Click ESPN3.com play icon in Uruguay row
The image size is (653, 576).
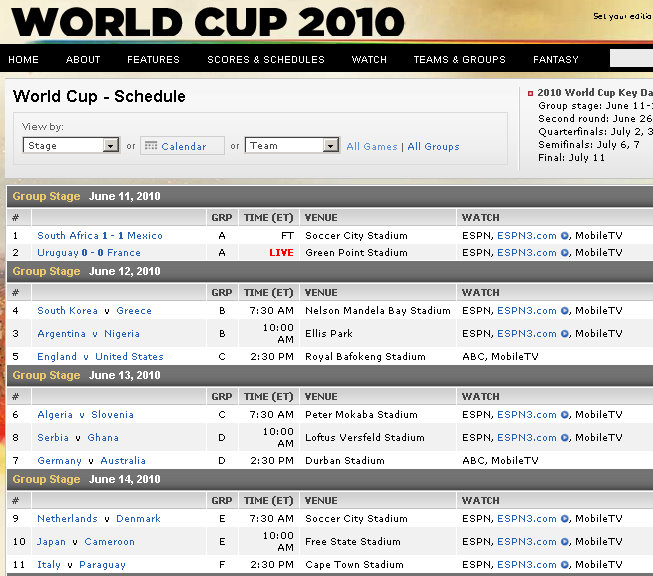[564, 253]
